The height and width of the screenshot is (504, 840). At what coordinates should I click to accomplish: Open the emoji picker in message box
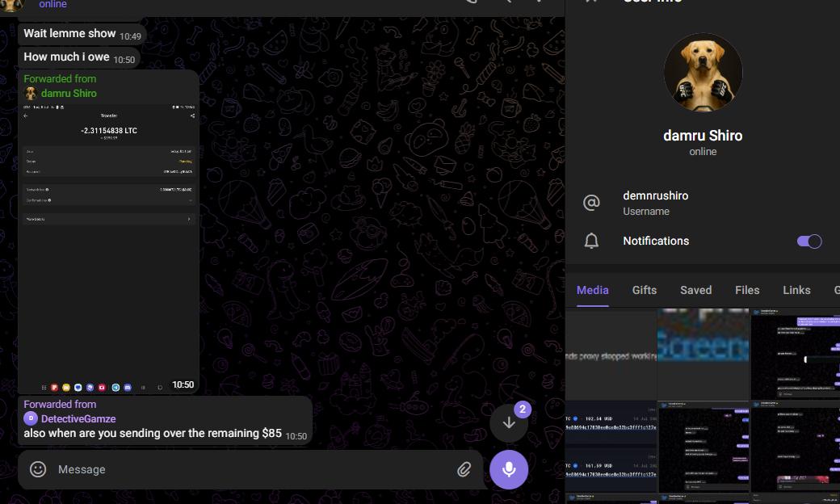tap(37, 469)
